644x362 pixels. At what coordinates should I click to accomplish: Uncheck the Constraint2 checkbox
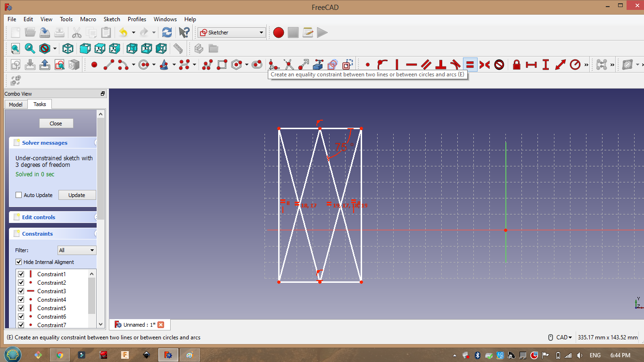point(21,283)
